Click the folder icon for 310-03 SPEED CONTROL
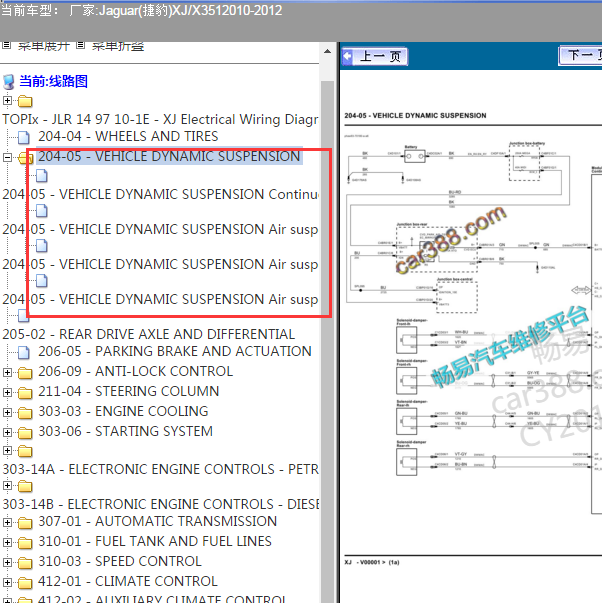The image size is (602, 603). (25, 562)
